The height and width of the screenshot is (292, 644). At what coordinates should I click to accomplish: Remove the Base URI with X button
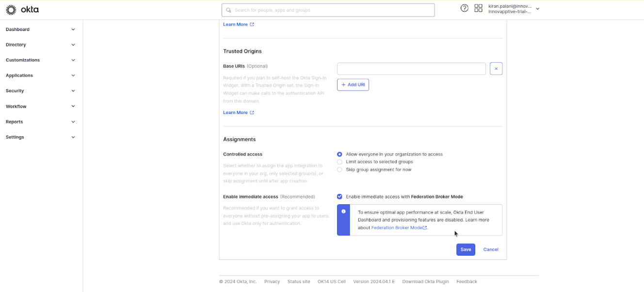tap(496, 69)
